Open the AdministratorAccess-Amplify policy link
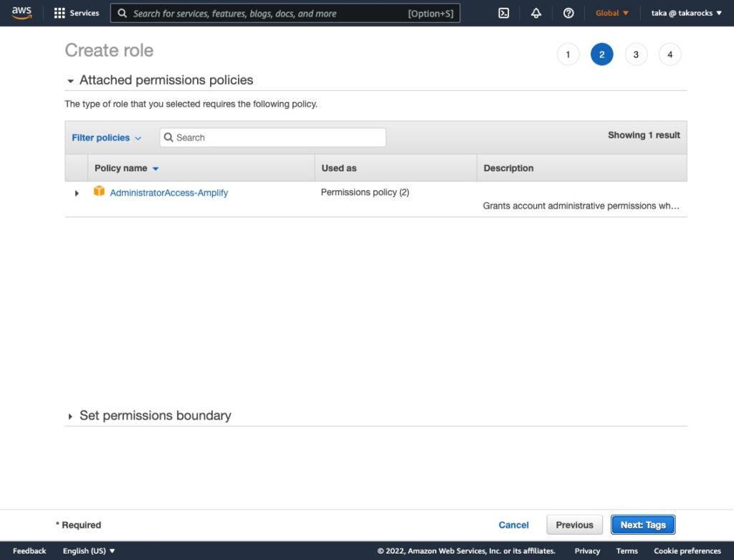The width and height of the screenshot is (734, 560). (169, 192)
